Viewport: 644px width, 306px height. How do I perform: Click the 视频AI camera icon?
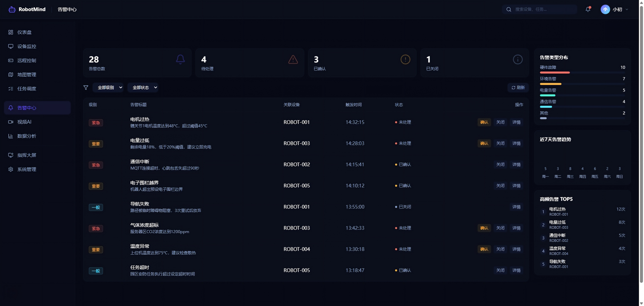(x=11, y=122)
